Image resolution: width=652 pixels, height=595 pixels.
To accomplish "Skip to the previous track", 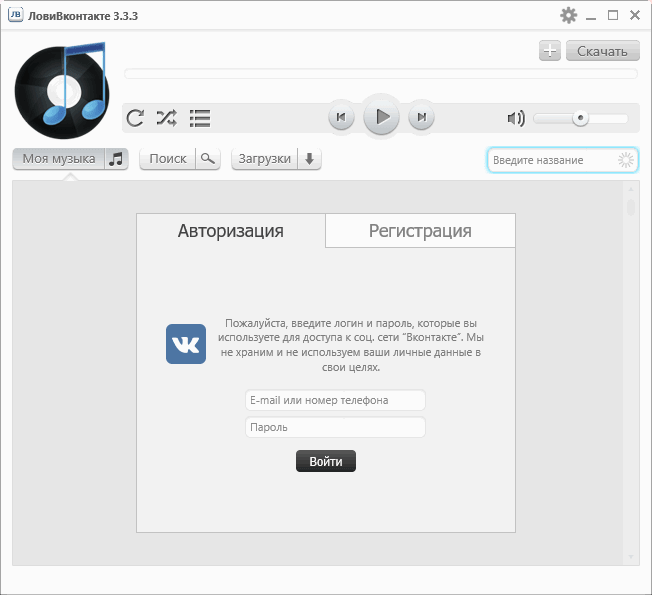I will pos(341,117).
